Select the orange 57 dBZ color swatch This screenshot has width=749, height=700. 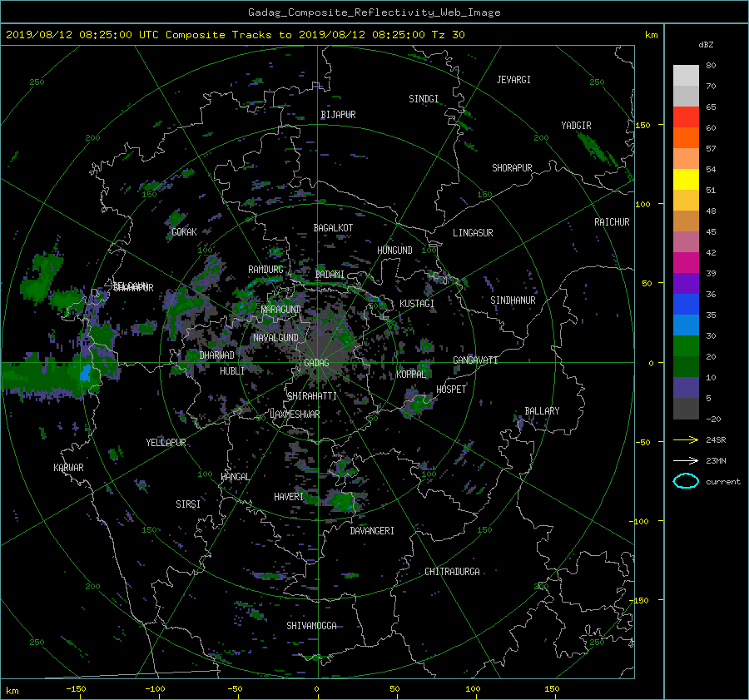pos(686,138)
